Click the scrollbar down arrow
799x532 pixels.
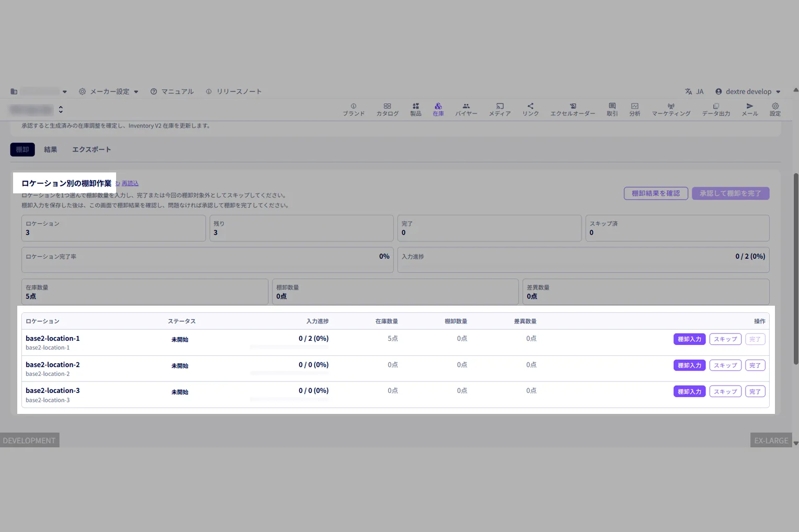coord(796,443)
